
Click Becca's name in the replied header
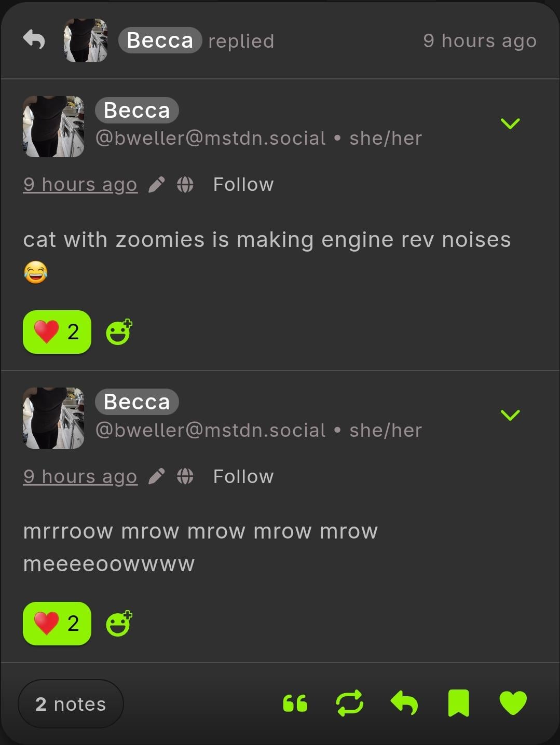160,40
